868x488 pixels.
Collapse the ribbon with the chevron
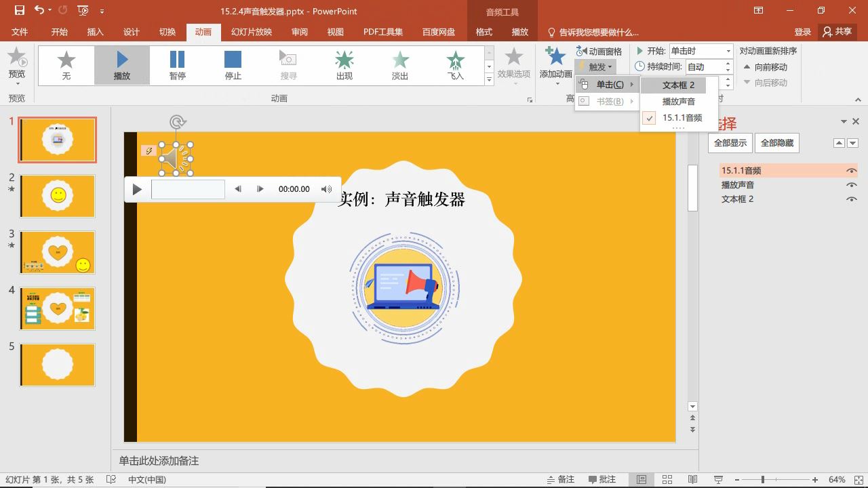pos(858,100)
